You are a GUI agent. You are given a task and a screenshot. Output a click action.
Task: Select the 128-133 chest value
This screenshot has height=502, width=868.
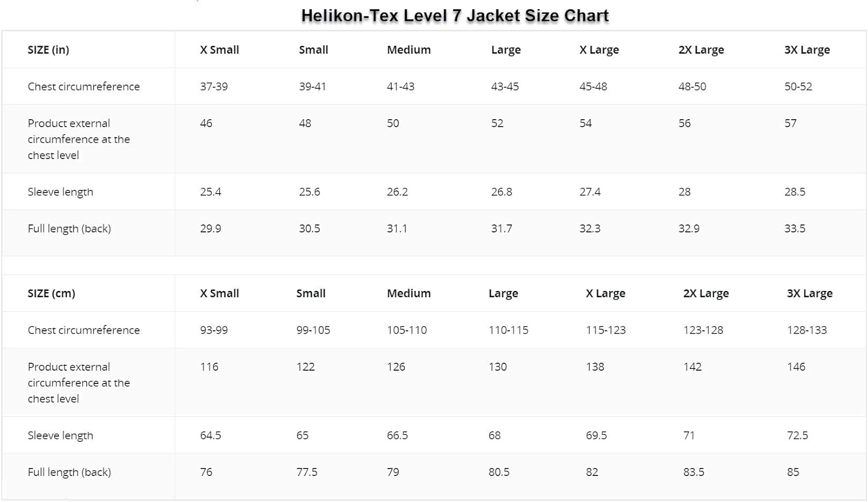tap(807, 330)
